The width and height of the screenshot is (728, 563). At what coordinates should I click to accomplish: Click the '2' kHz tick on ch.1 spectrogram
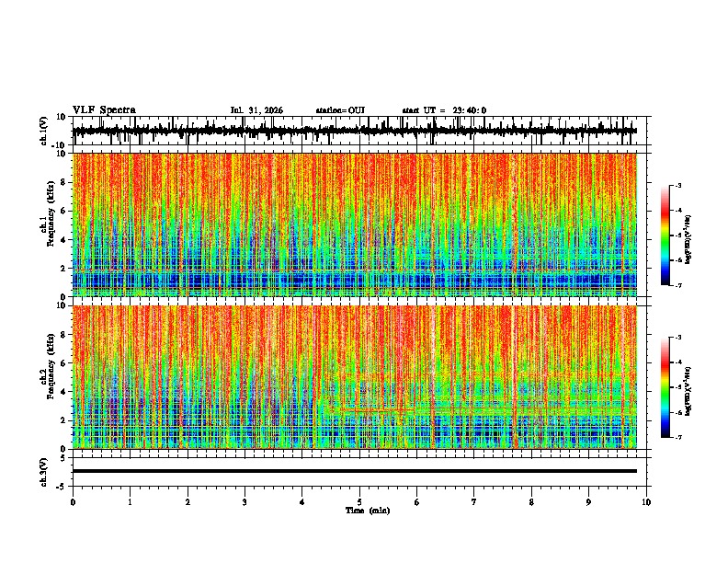[63, 268]
